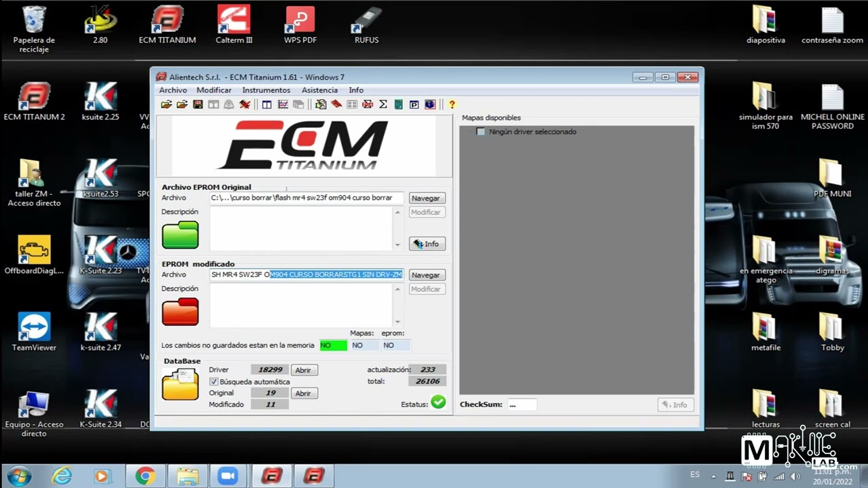Click the volume speaker tray icon

pos(795,475)
